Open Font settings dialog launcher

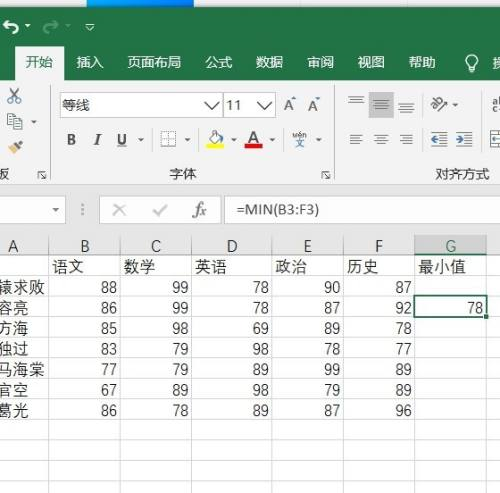326,175
